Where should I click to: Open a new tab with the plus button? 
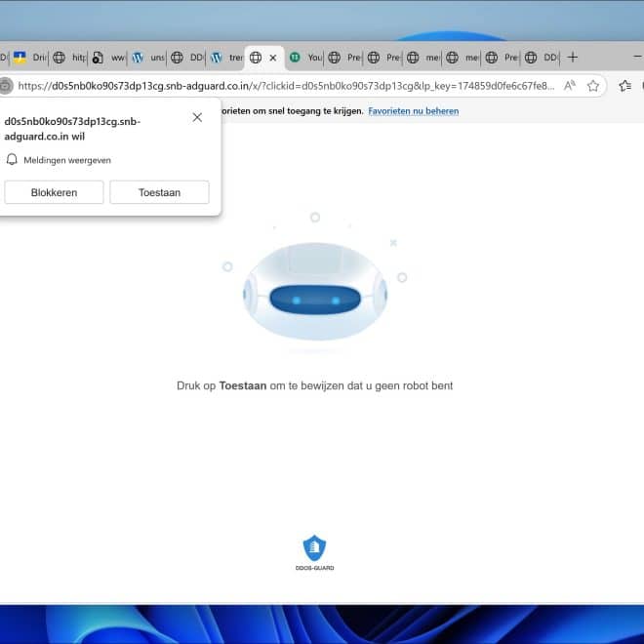(x=573, y=58)
